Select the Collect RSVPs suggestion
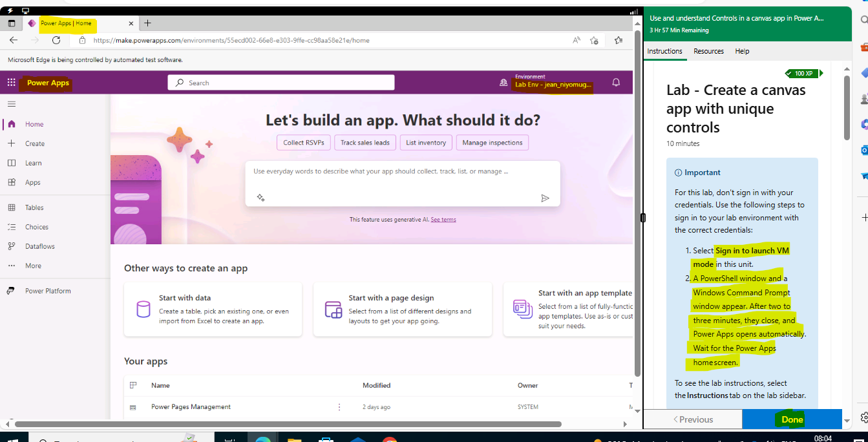868x442 pixels. pos(304,142)
